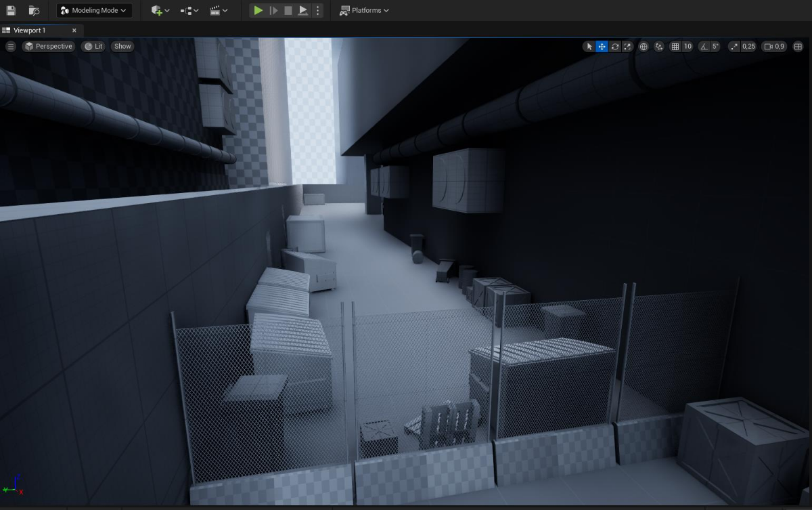Image resolution: width=812 pixels, height=510 pixels.
Task: Open the quick Add Actor dropdown
Action: (x=159, y=10)
